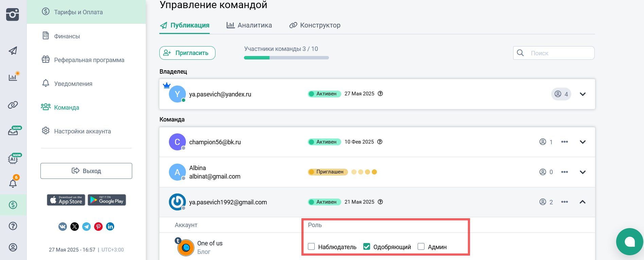Click the link chain icon in left sidebar

pyautogui.click(x=13, y=105)
